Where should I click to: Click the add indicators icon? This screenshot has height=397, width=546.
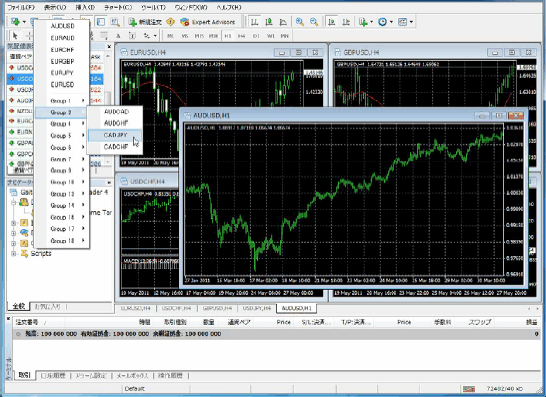coord(363,22)
